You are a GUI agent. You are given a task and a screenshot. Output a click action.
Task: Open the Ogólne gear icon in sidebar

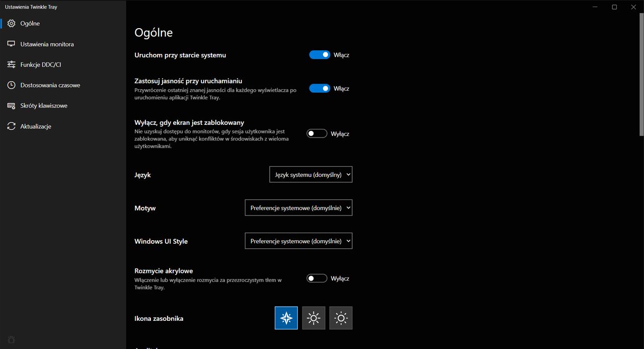point(11,24)
